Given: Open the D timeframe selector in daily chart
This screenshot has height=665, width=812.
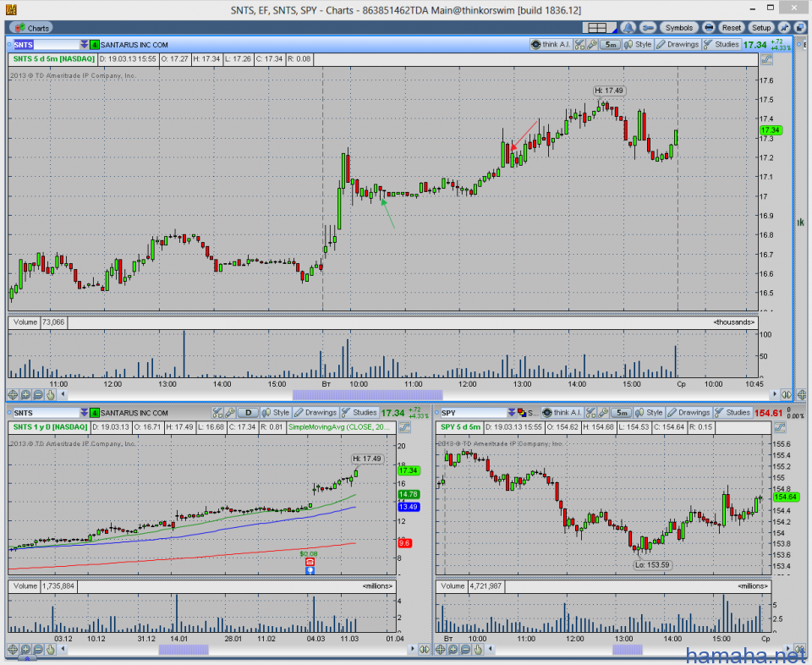Looking at the screenshot, I should (249, 413).
